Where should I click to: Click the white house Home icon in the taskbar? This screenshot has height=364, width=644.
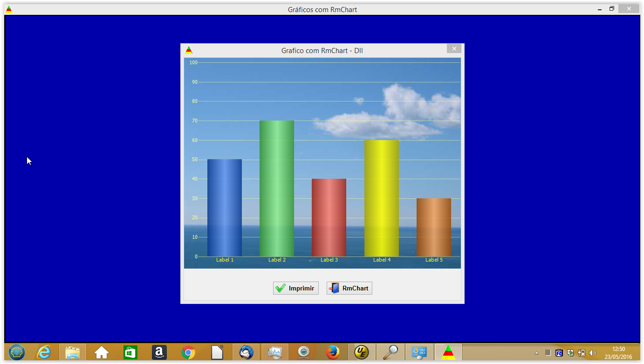(x=102, y=352)
